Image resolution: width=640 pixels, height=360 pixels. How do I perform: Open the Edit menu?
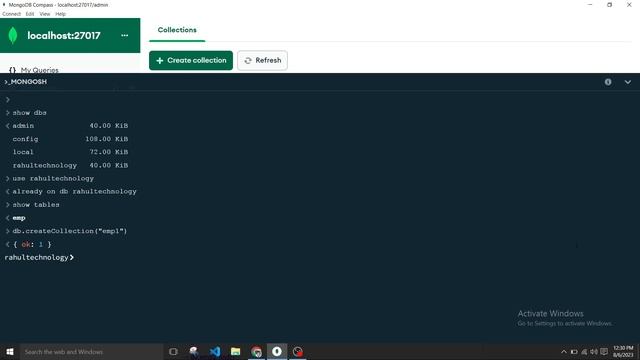[x=30, y=14]
